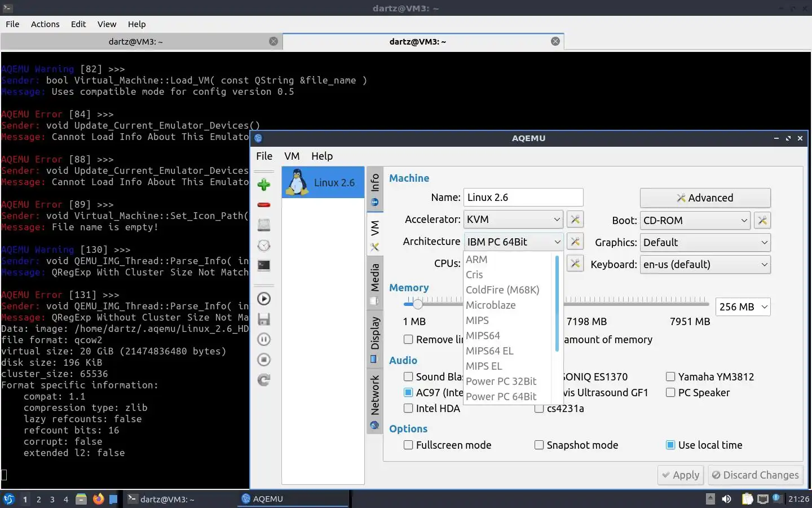The image size is (812, 508).
Task: Click the clock snapshot icon in AQEMU toolbar
Action: (263, 245)
